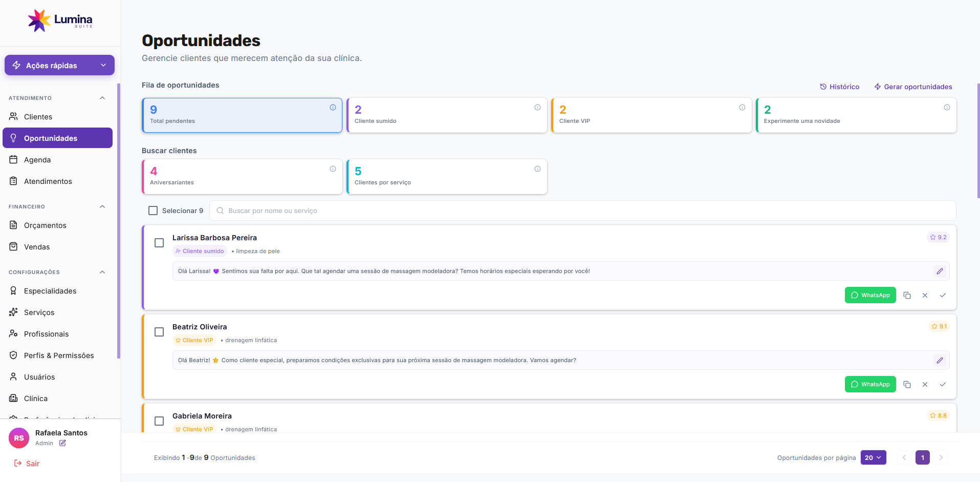Screen dimensions: 980x482
Task: Click the sidebar vertical scrollbar
Action: (x=119, y=220)
